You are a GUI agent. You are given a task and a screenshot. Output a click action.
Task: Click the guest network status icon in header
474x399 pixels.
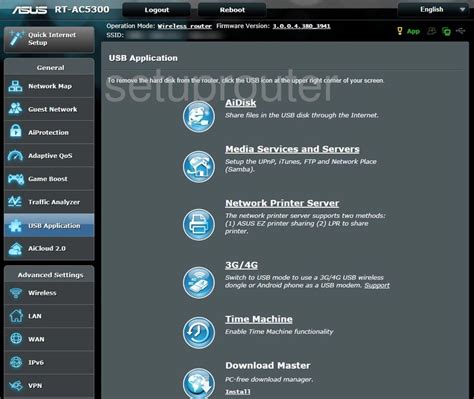432,31
